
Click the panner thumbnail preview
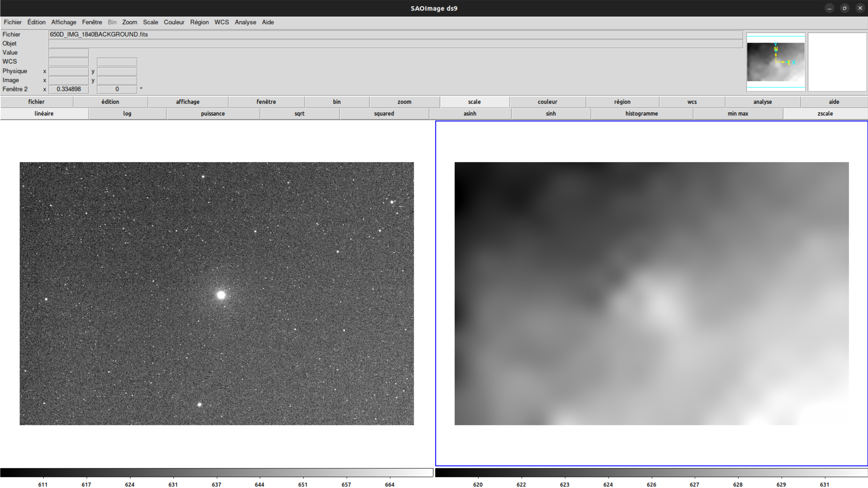point(775,62)
